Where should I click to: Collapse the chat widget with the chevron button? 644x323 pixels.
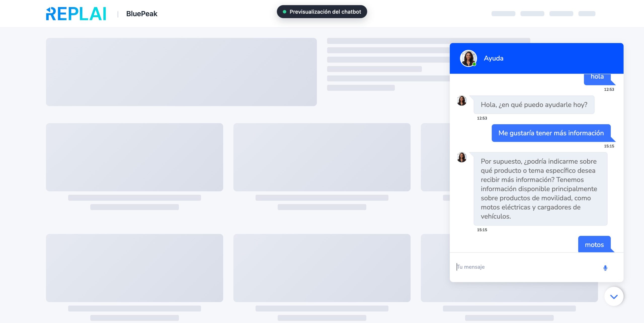coord(614,297)
